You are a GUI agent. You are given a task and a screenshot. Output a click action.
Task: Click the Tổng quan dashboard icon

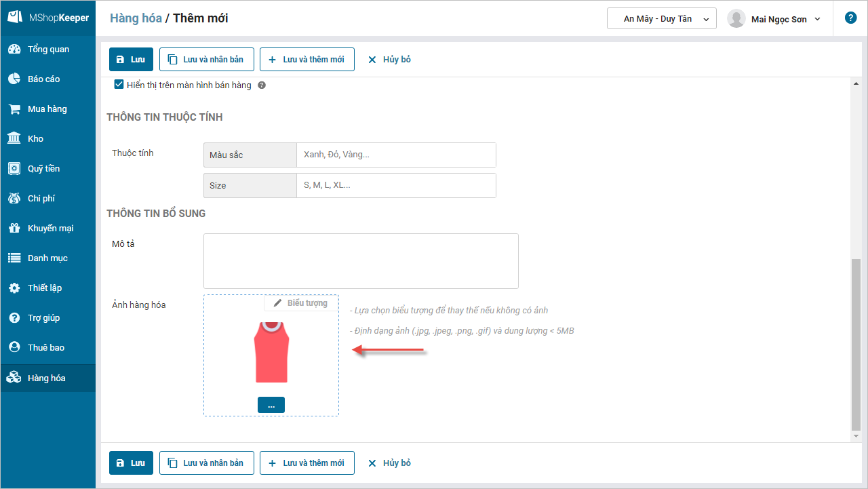tap(14, 50)
